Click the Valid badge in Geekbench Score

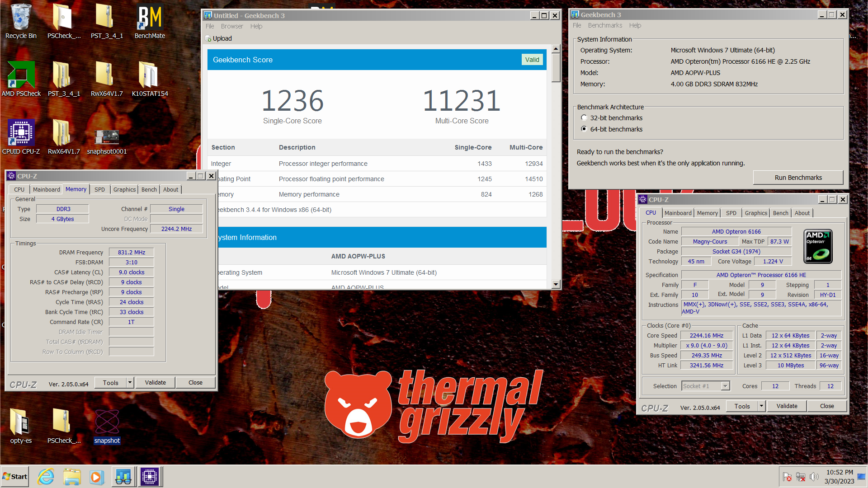(x=532, y=60)
